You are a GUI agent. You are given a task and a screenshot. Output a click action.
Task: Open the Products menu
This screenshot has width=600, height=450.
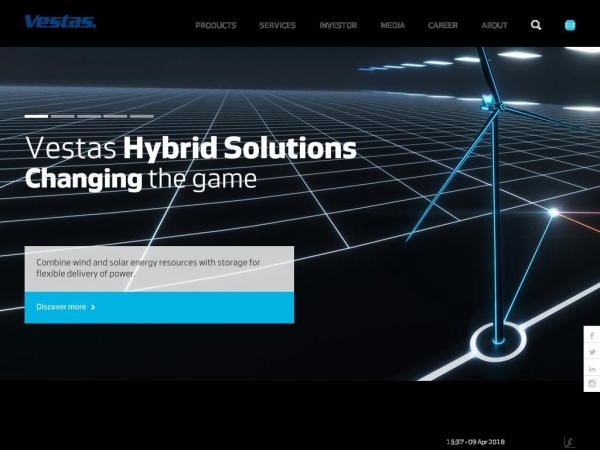point(216,25)
